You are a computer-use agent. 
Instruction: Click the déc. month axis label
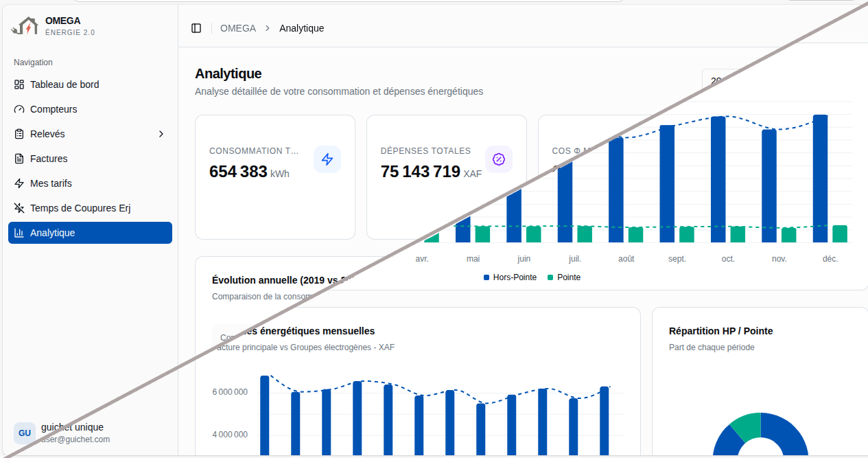point(830,259)
